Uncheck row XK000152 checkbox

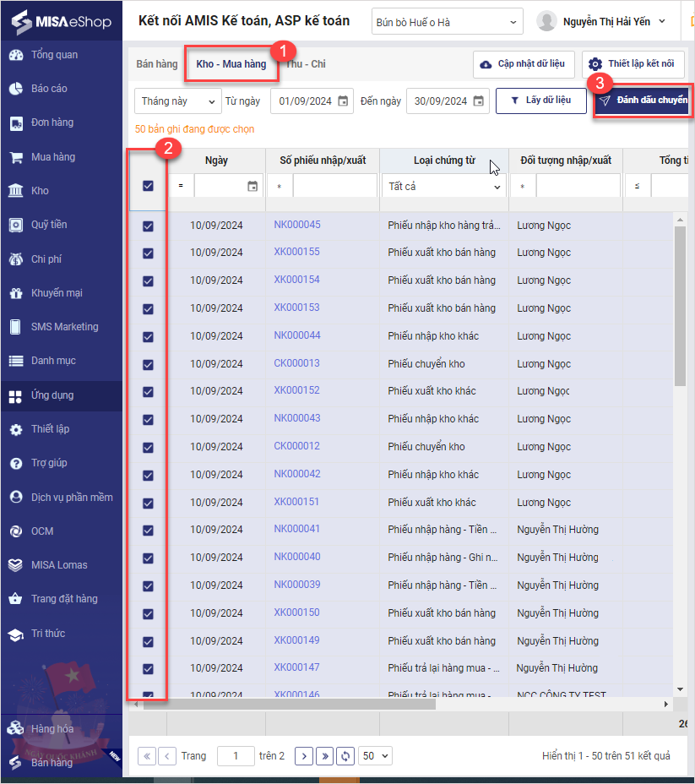148,391
